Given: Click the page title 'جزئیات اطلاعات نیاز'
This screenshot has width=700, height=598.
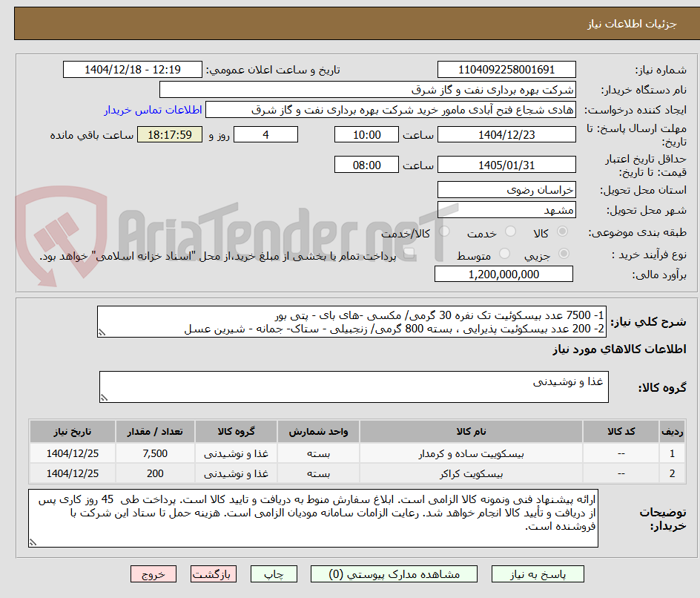Looking at the screenshot, I should [x=632, y=24].
